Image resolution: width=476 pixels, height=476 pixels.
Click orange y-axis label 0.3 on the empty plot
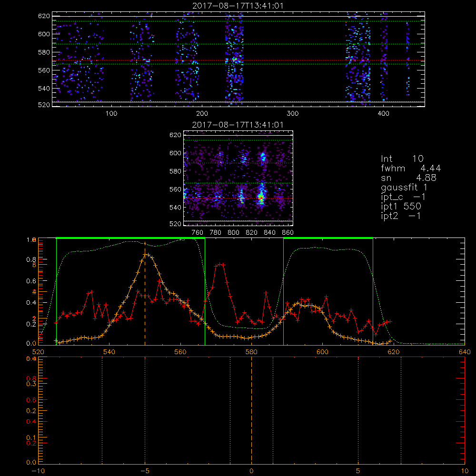[31, 384]
